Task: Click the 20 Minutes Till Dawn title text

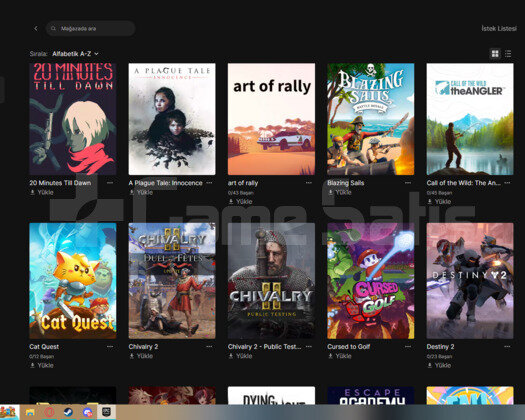Action: (60, 183)
